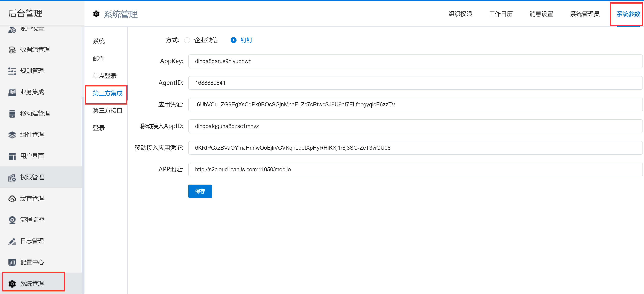Select 第三方接口 in the side submenu
644x294 pixels.
pyautogui.click(x=107, y=110)
